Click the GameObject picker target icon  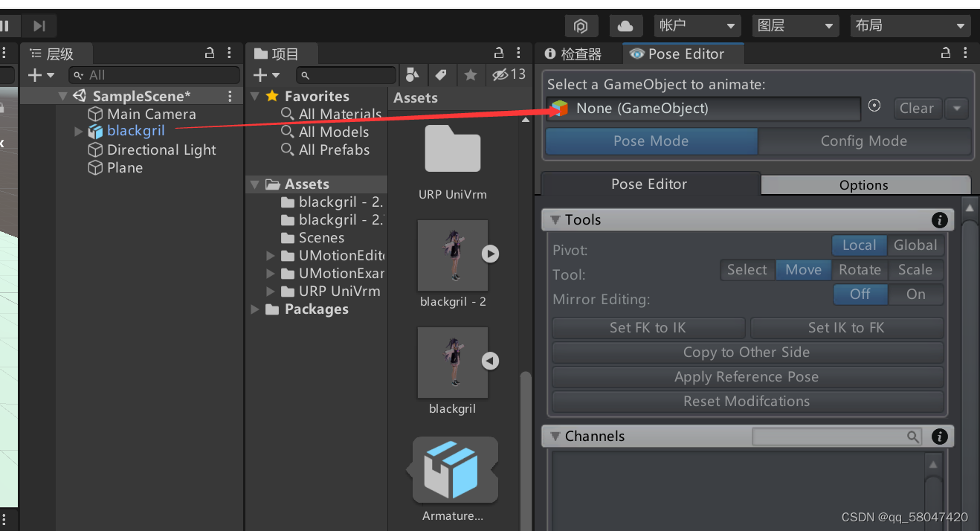(874, 106)
